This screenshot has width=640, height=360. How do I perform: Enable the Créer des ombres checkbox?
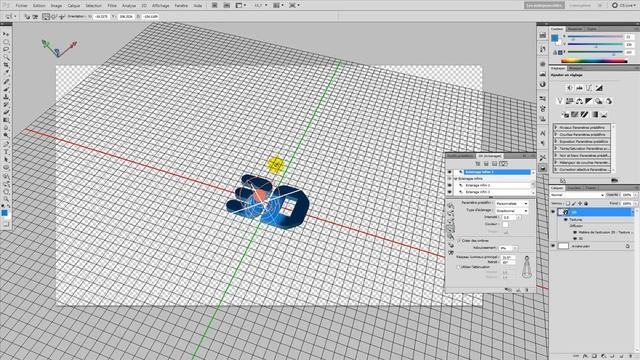459,241
